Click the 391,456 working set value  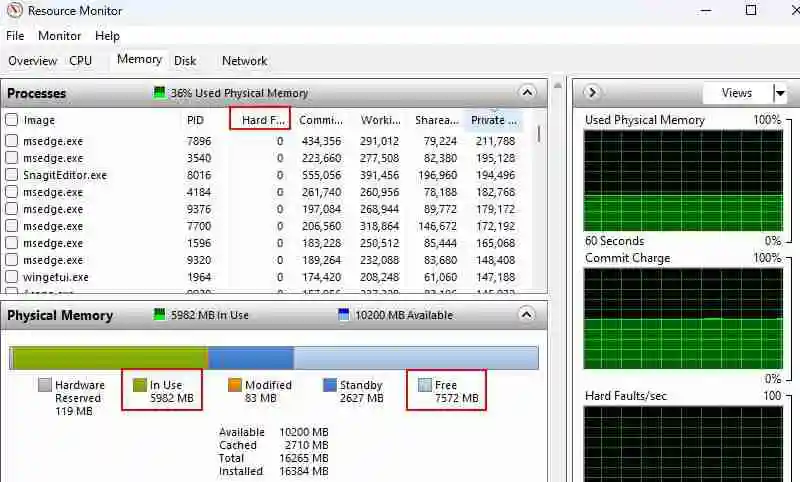(x=379, y=175)
